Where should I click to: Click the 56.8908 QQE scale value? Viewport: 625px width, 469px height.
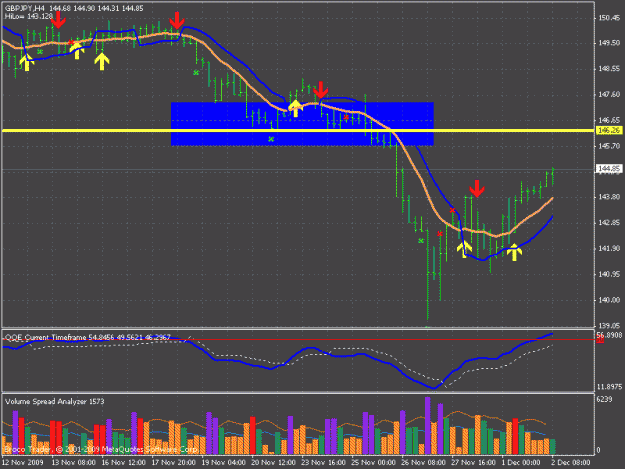click(x=609, y=336)
